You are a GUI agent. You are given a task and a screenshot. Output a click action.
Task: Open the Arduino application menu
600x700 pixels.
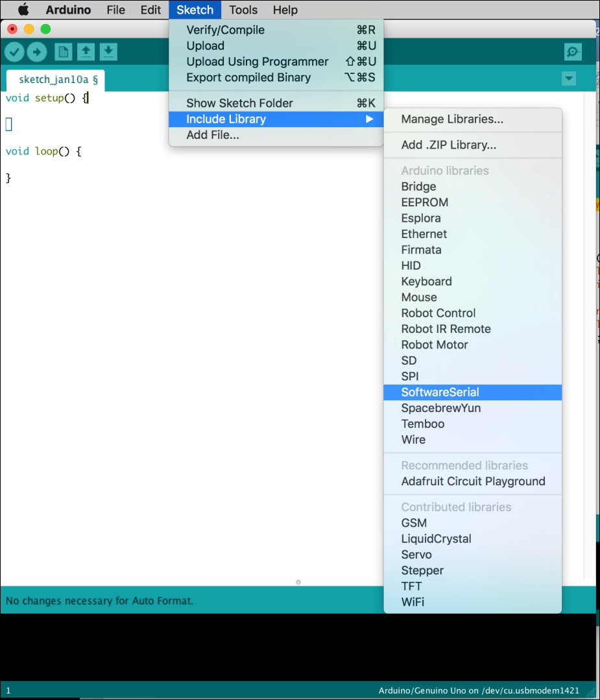coord(68,10)
